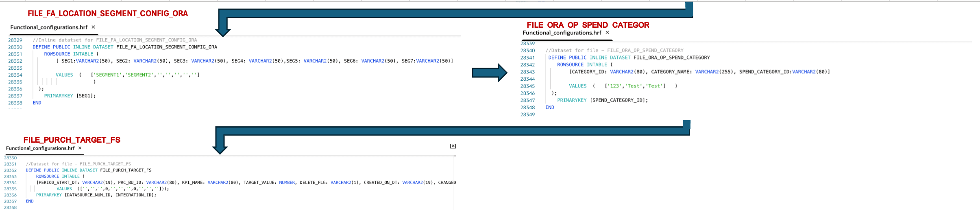Image resolution: width=980 pixels, height=216 pixels.
Task: Click line number 28337 in the gutter
Action: pos(15,96)
